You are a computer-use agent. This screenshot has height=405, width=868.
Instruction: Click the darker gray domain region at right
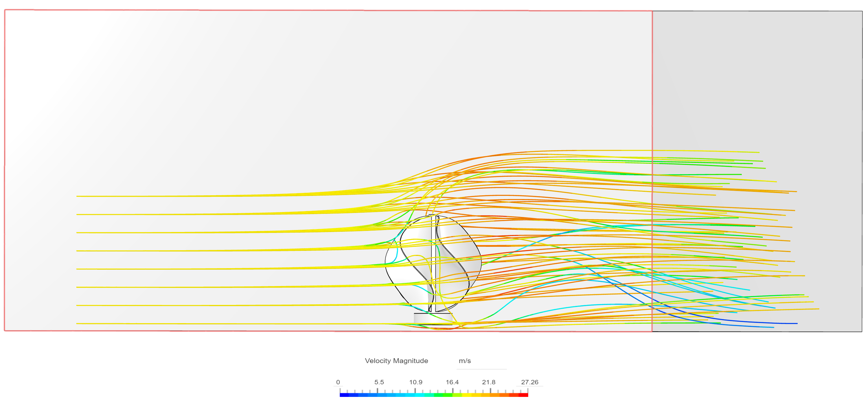tap(758, 84)
